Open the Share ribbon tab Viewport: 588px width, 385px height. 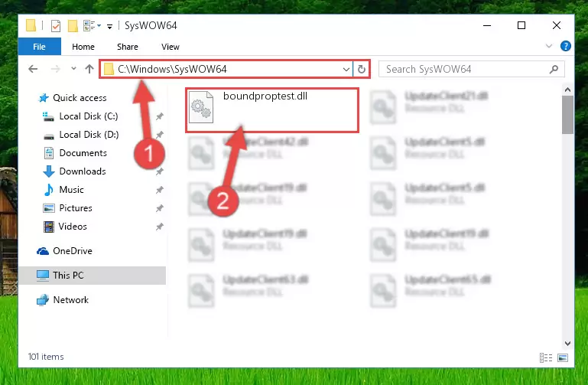point(128,47)
